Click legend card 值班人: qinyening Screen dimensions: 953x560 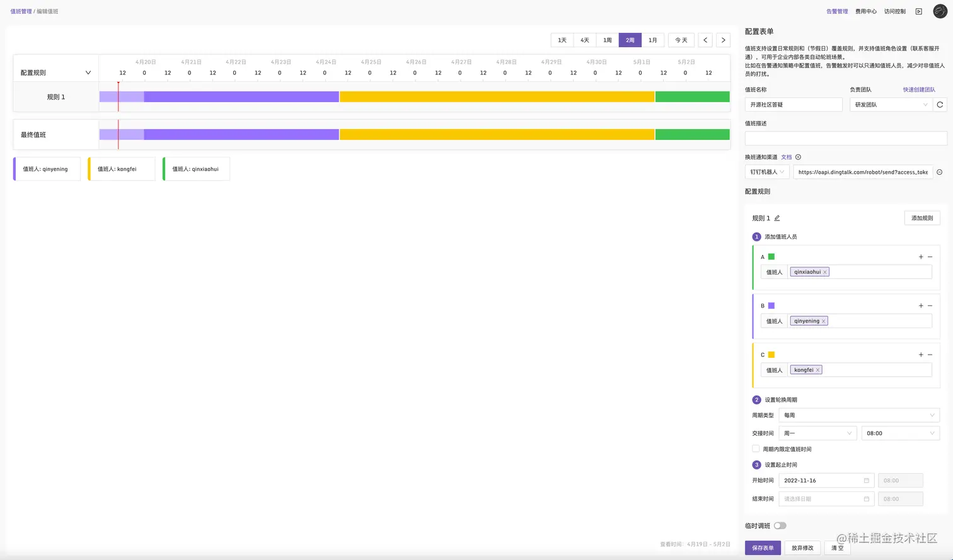click(47, 169)
